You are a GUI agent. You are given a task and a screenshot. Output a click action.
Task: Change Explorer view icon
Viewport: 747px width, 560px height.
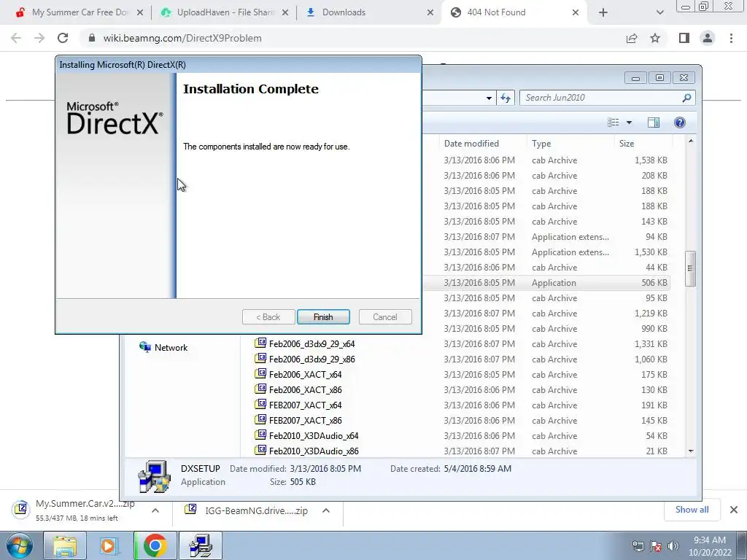[x=613, y=122]
